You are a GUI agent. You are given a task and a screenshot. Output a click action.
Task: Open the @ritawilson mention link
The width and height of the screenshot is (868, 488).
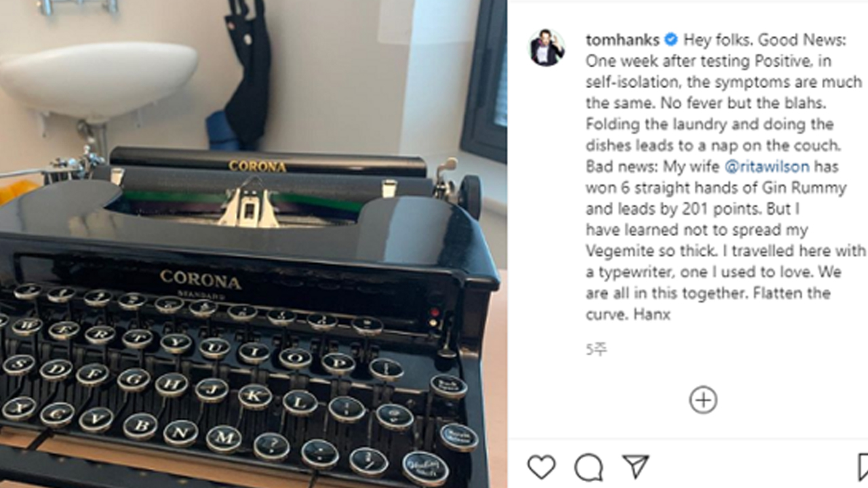[767, 167]
